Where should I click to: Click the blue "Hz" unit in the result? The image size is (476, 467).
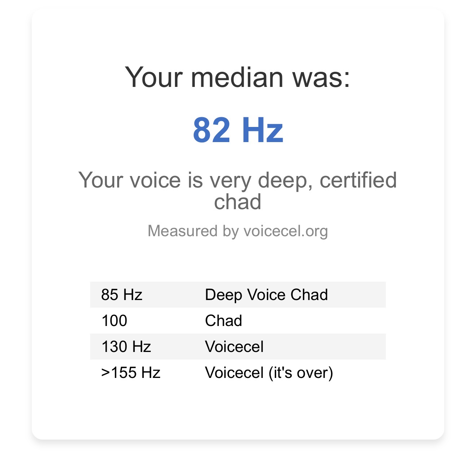pyautogui.click(x=263, y=130)
